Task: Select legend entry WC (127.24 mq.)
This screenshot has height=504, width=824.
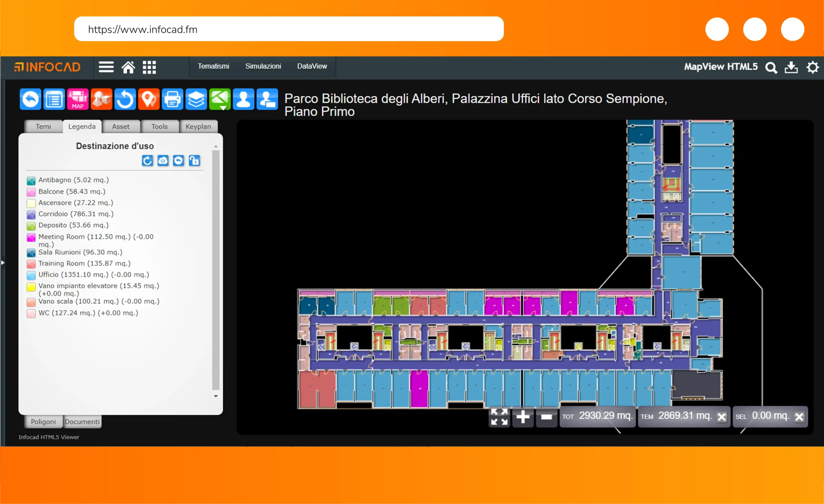Action: [x=88, y=313]
